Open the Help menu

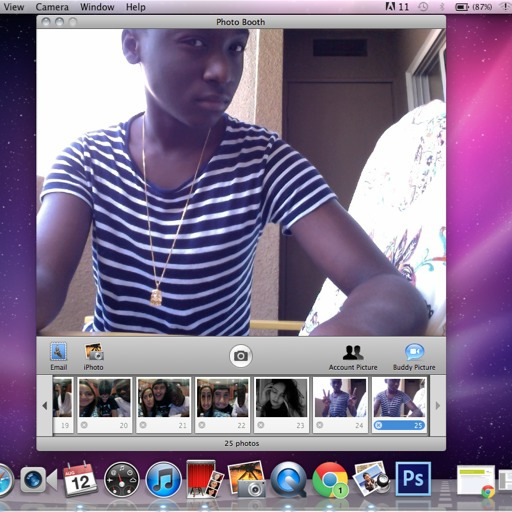point(136,7)
